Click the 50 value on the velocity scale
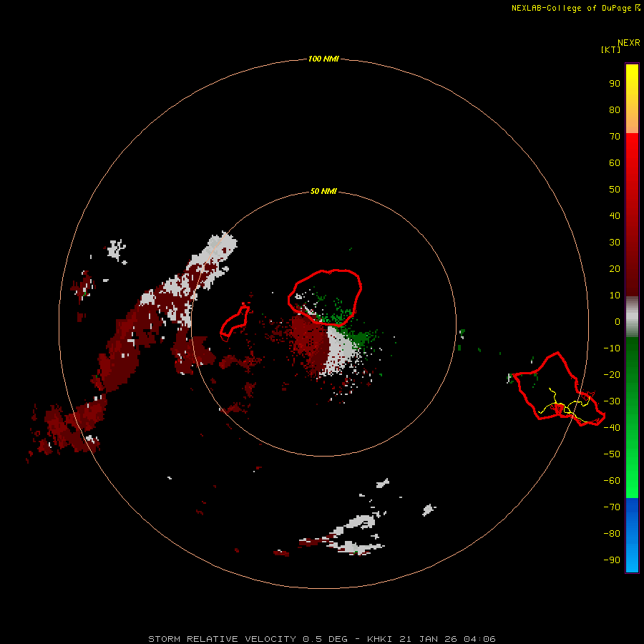This screenshot has width=644, height=644. (x=615, y=190)
